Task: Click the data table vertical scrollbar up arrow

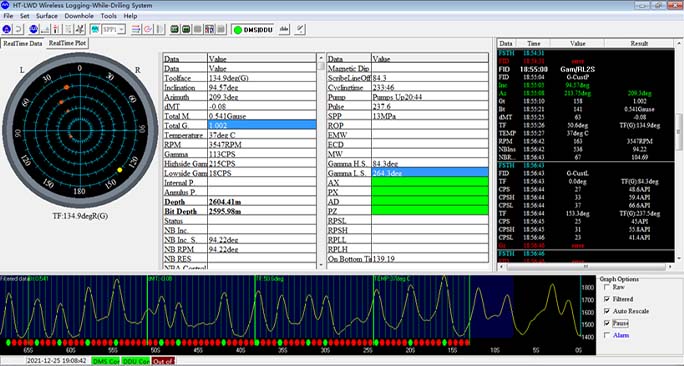Action: tap(321, 58)
